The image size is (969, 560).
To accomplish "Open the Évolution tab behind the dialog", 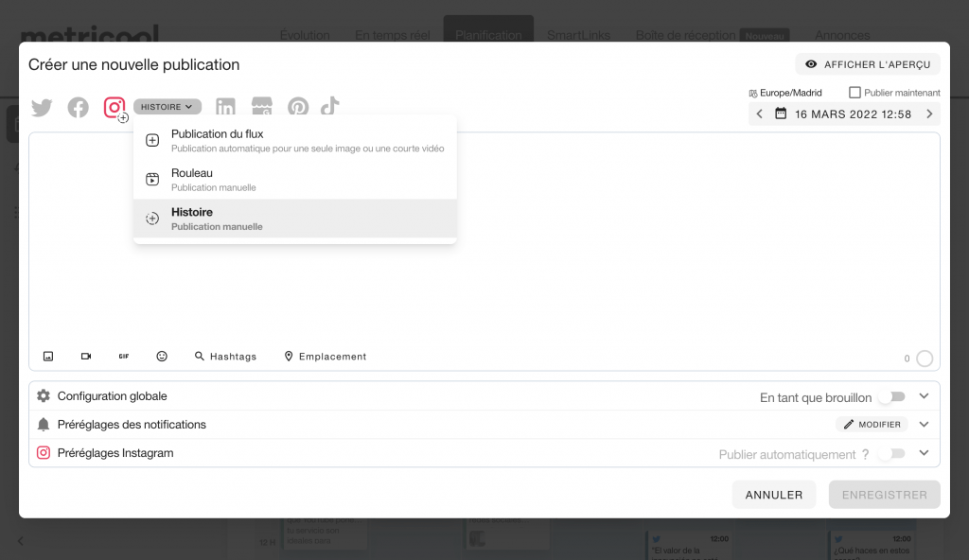I will tap(305, 35).
